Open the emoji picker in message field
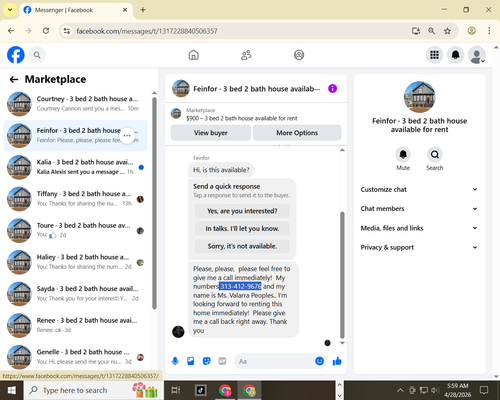Image resolution: width=500 pixels, height=400 pixels. tap(319, 361)
